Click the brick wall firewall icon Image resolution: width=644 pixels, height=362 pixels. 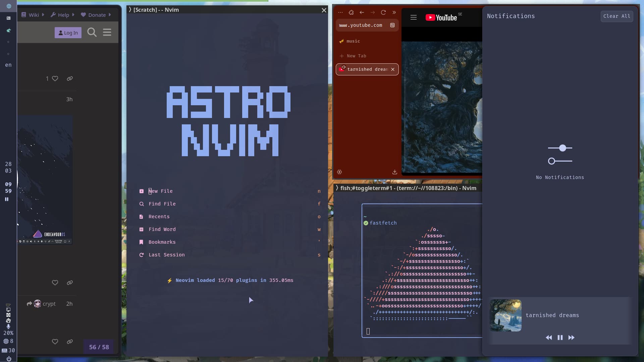[8, 315]
